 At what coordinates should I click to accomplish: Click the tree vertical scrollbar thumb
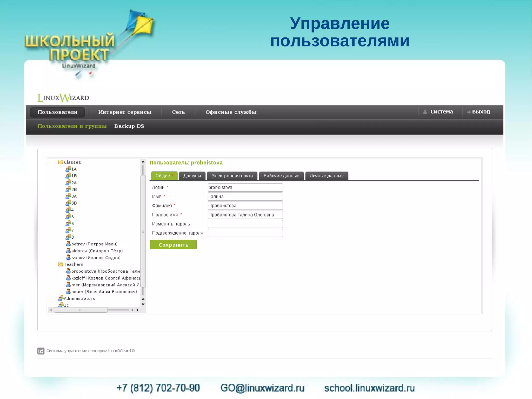coord(143,231)
